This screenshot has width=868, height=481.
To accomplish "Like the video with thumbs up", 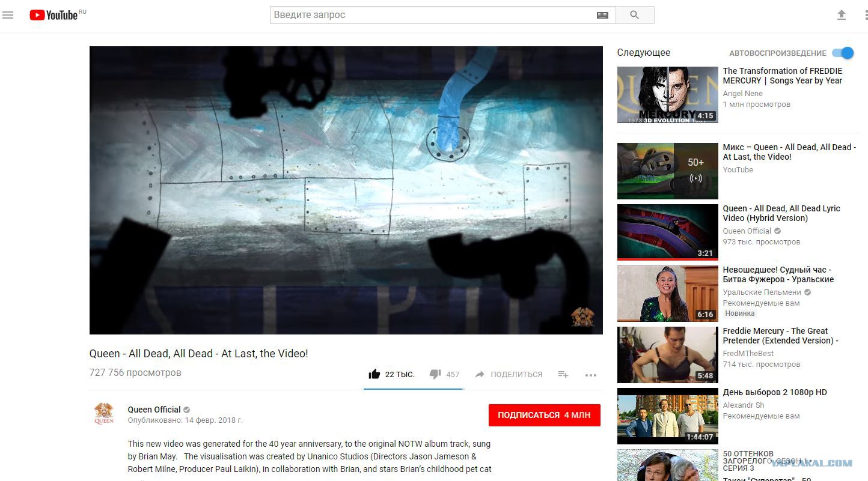I will pos(374,374).
